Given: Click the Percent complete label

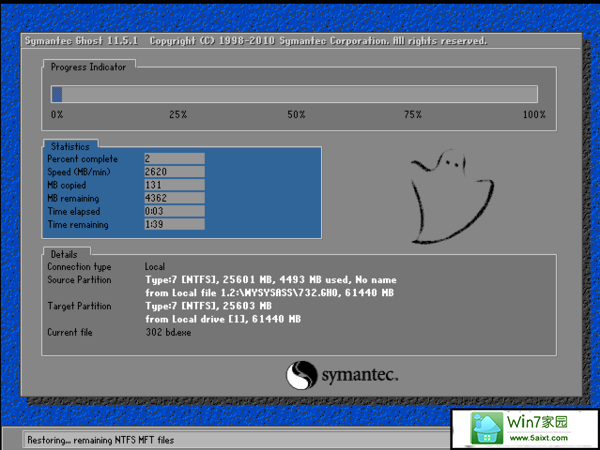Looking at the screenshot, I should click(x=83, y=159).
